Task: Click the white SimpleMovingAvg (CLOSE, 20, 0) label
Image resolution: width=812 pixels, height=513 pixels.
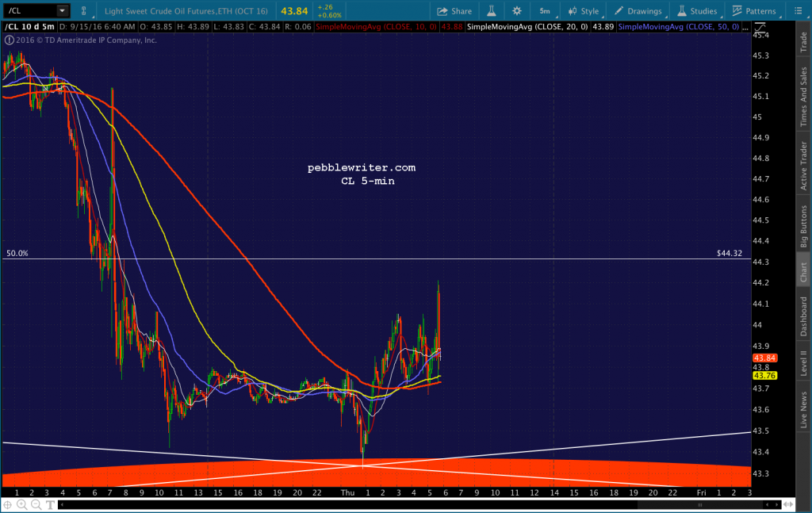Action: [527, 27]
